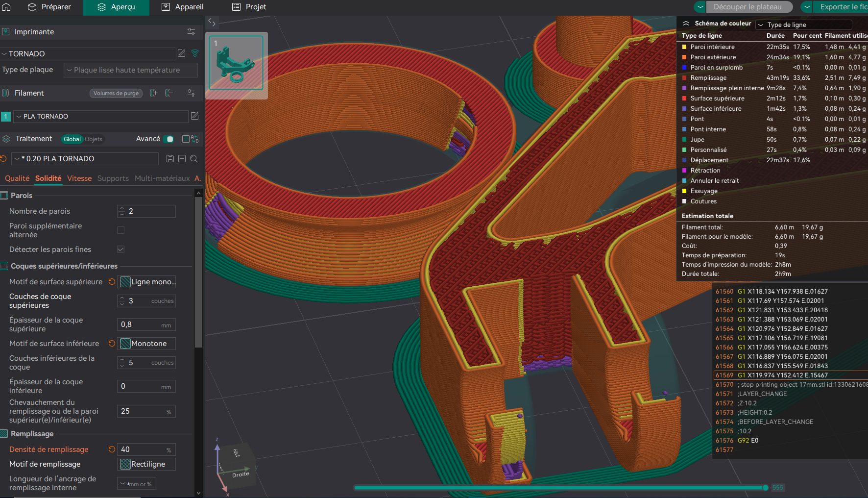
Task: Click the Découper le plateau button
Action: click(x=748, y=7)
